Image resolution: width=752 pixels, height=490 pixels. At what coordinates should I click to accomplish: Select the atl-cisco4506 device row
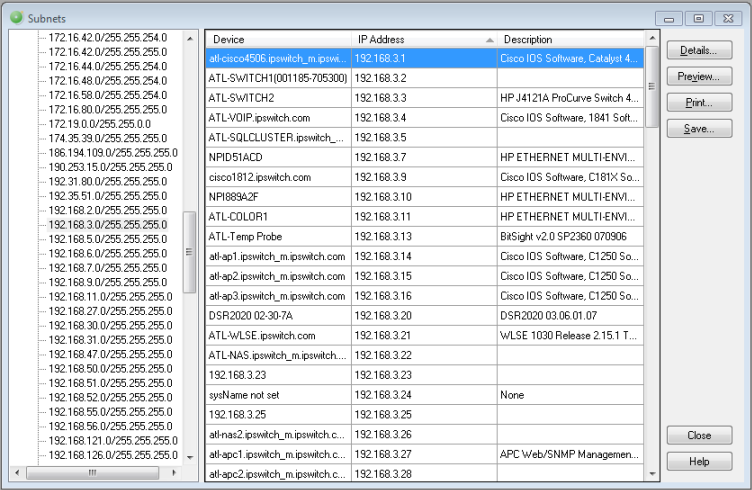tap(425, 58)
